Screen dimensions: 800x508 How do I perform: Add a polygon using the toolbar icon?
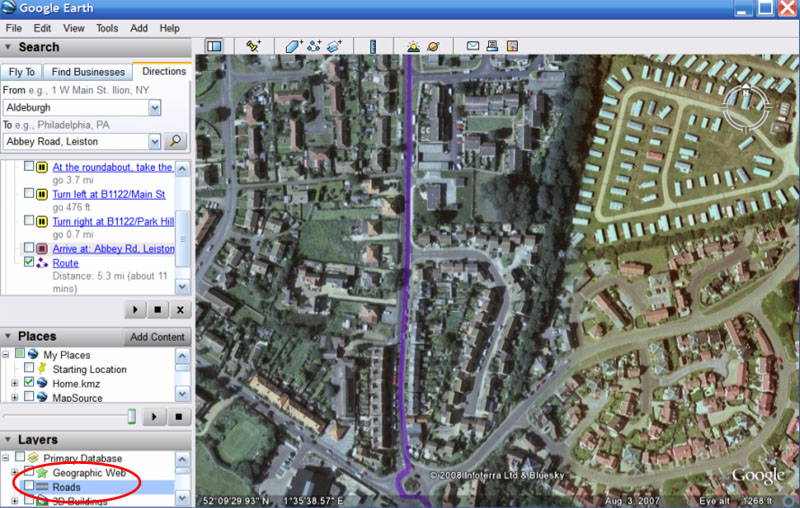pyautogui.click(x=294, y=46)
